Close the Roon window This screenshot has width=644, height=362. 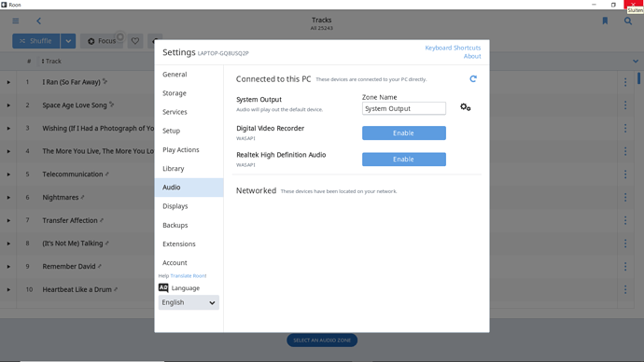click(633, 5)
